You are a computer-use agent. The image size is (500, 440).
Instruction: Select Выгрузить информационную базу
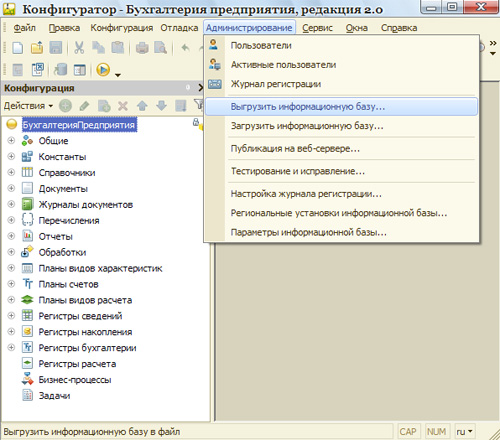(x=342, y=107)
